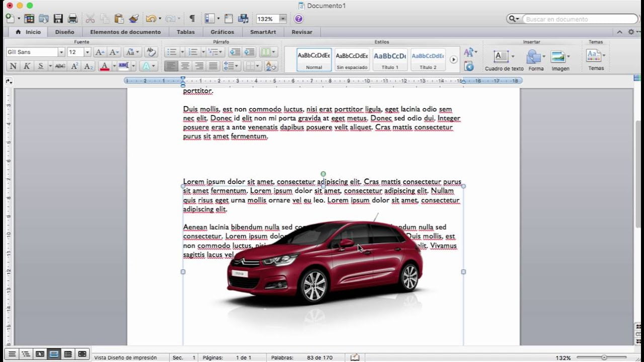Switch to Outline view in status bar
This screenshot has width=644, height=362.
(x=26, y=354)
